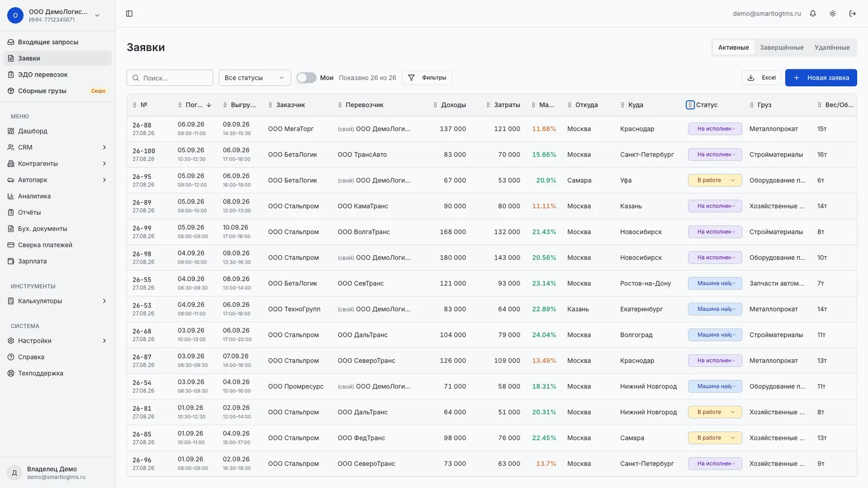Screen dimensions: 868x488
Task: Toggle the sidebar panel icon
Action: click(129, 14)
